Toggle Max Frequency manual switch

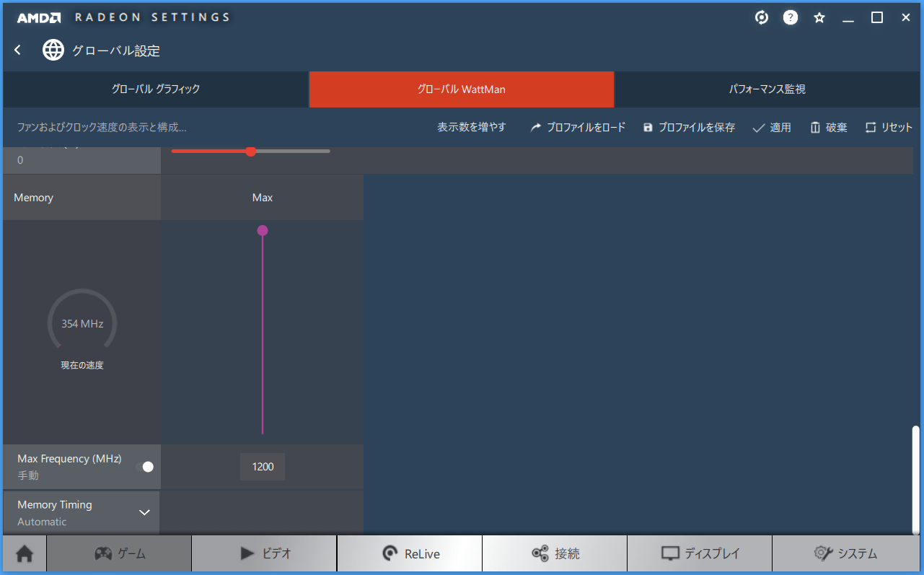pyautogui.click(x=145, y=467)
